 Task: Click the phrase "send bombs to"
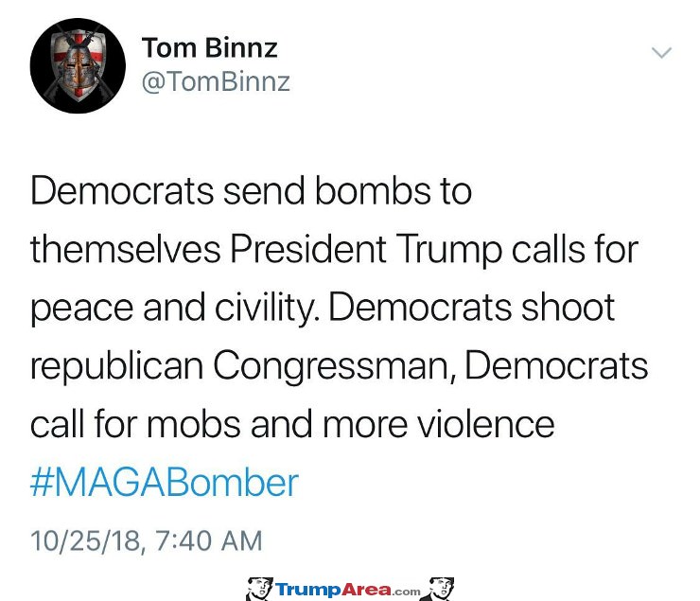347,191
